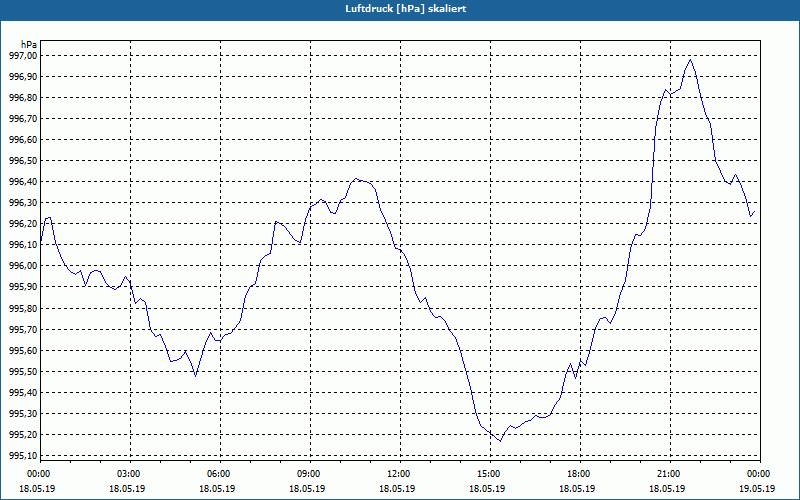Select the 996,50 y-axis label
Screen dimensions: 800x500
click(x=21, y=161)
